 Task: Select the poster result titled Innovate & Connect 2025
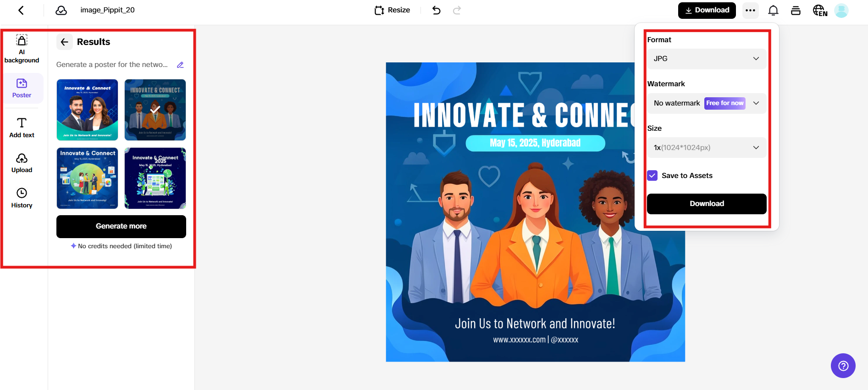coord(155,178)
